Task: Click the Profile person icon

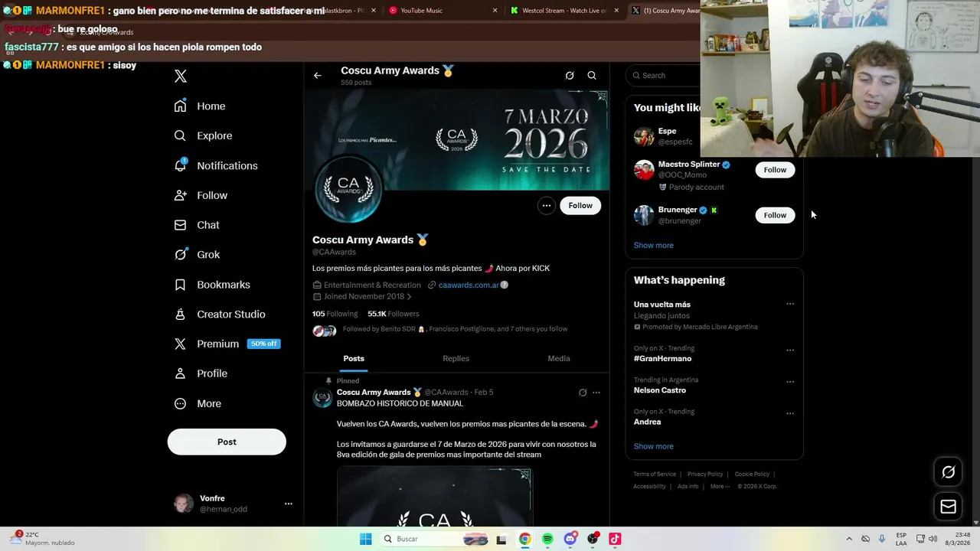Action: tap(180, 373)
